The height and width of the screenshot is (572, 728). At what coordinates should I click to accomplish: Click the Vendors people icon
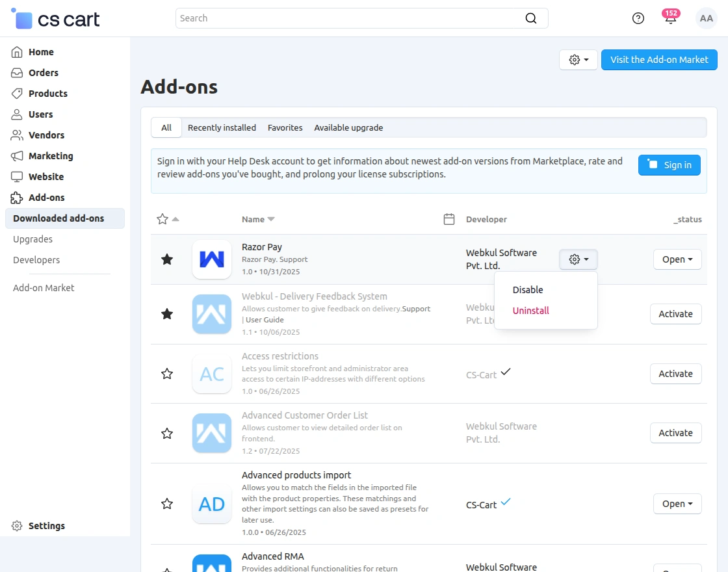click(16, 135)
